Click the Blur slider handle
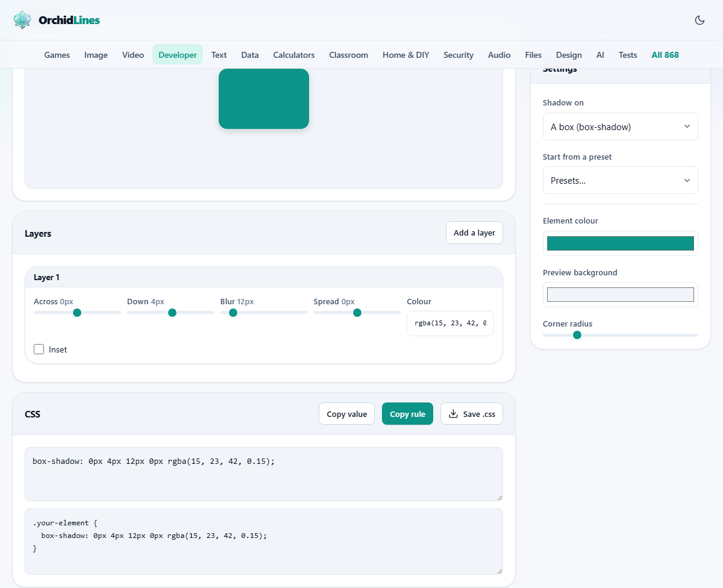Image resolution: width=723 pixels, height=588 pixels. [x=233, y=312]
